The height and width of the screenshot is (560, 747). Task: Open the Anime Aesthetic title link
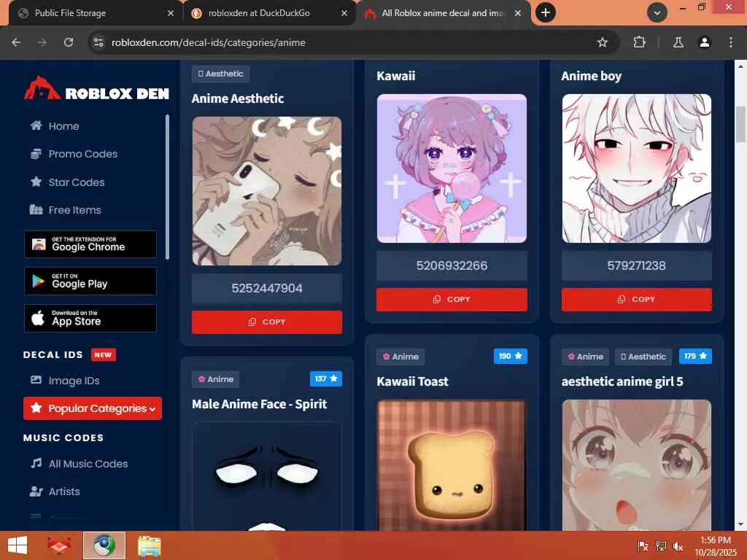238,98
